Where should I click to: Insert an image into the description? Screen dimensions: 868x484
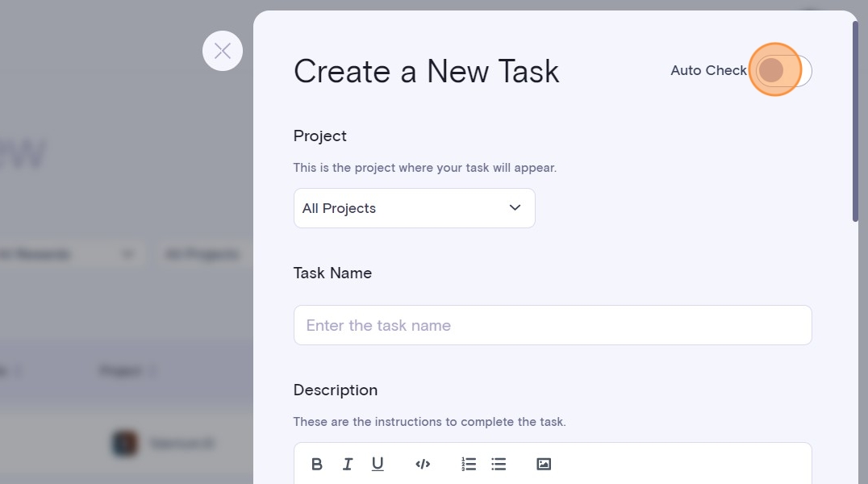click(544, 464)
